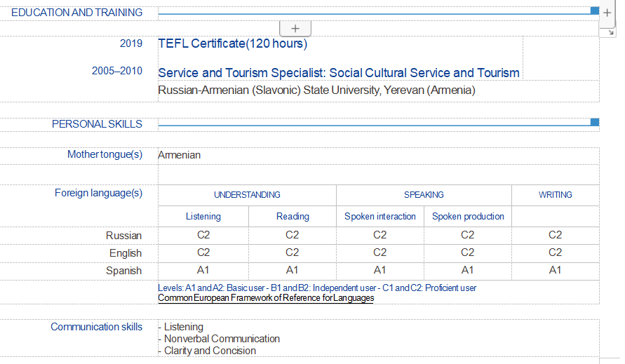Click blue square ending Personal Skills line
Viewport: 625px width, 364px height.
595,123
